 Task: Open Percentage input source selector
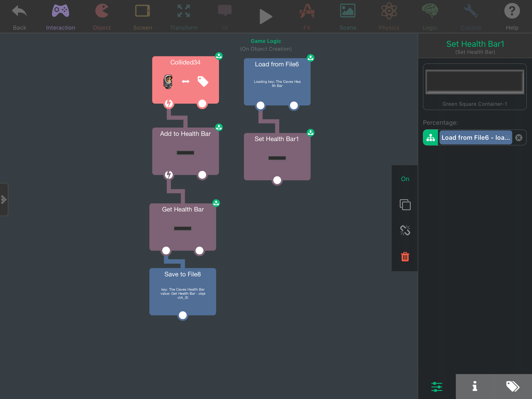pos(430,137)
